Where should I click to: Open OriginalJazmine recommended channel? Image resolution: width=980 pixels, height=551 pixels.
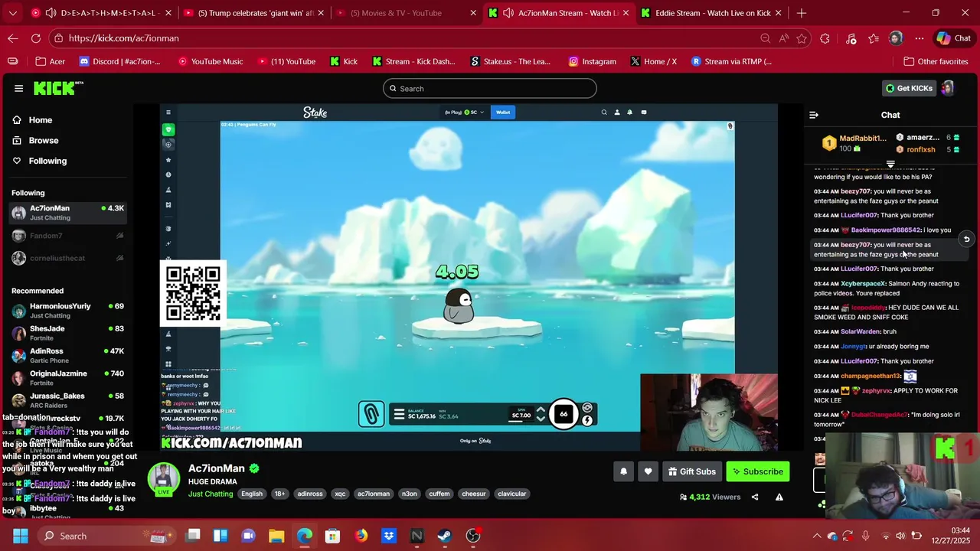(67, 378)
